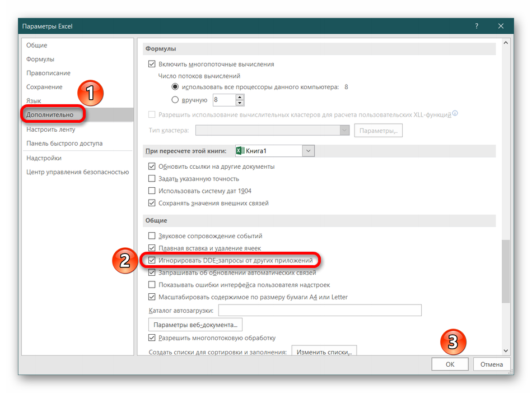This screenshot has height=393, width=532.
Task: Open Центр управления безопасностью category
Action: click(x=78, y=172)
